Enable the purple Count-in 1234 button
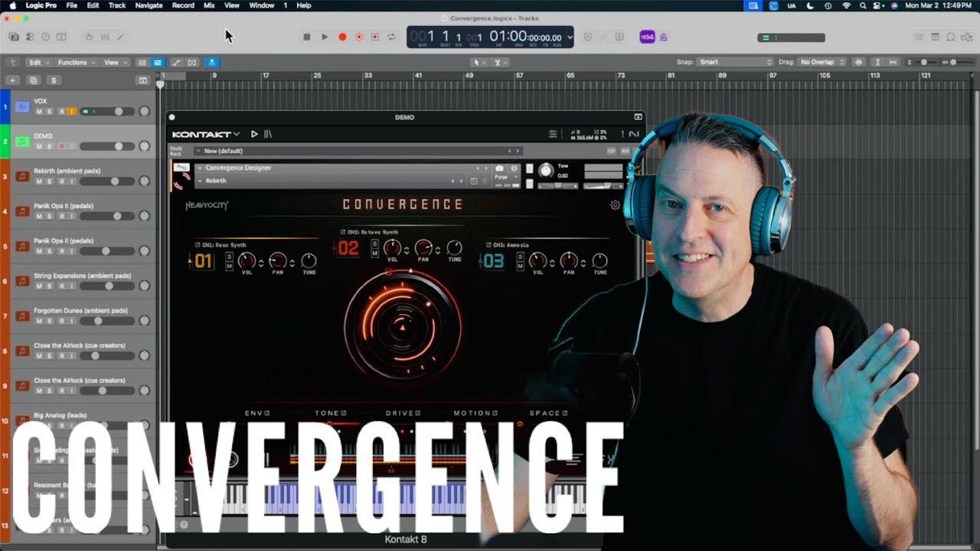Viewport: 980px width, 551px height. (x=647, y=37)
